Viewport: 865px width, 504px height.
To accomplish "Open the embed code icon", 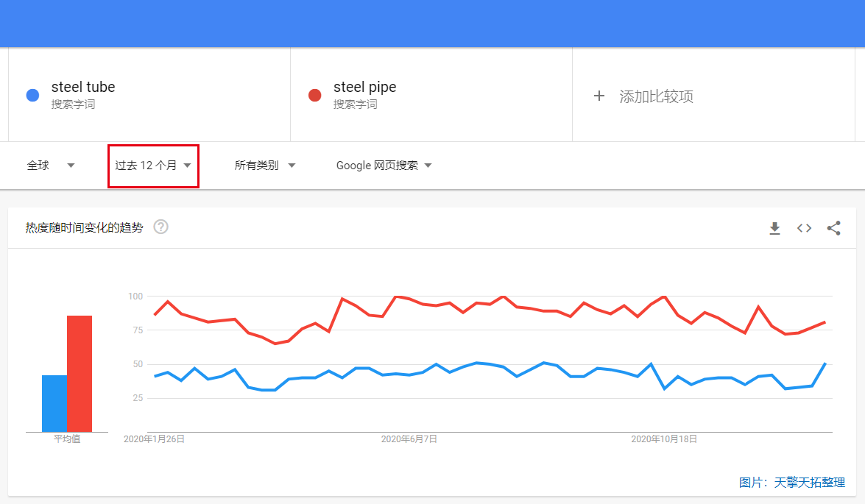I will tap(804, 228).
